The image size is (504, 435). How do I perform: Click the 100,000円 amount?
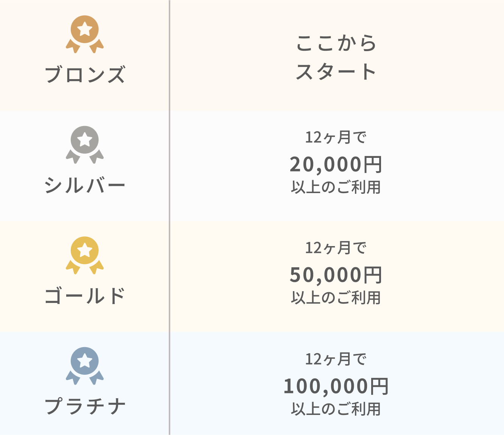[x=336, y=386]
